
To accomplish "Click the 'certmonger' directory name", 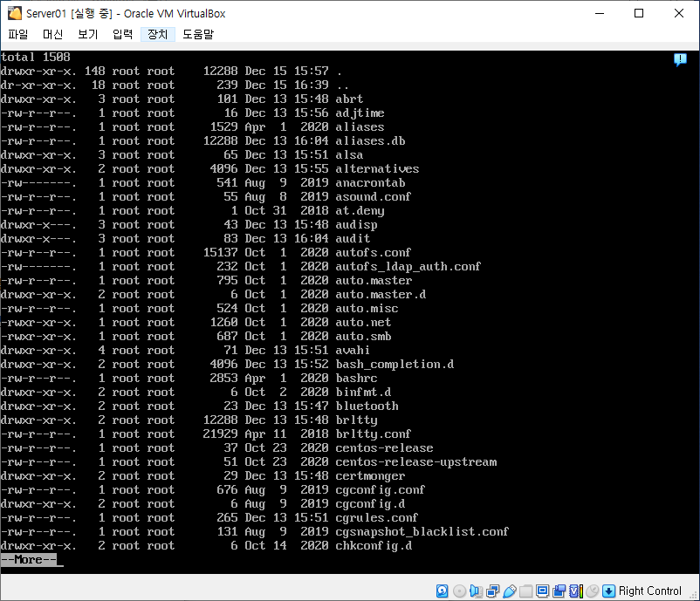I will click(x=371, y=476).
